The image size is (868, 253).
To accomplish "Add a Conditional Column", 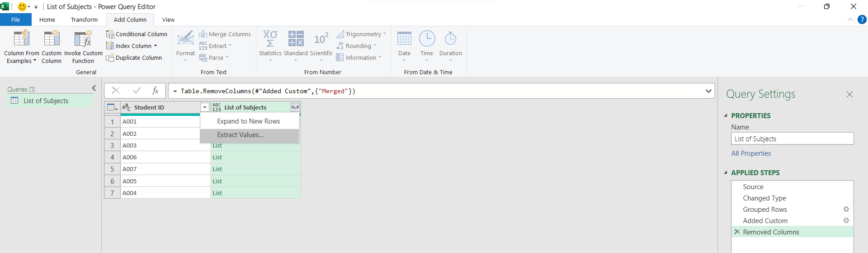I will click(137, 34).
